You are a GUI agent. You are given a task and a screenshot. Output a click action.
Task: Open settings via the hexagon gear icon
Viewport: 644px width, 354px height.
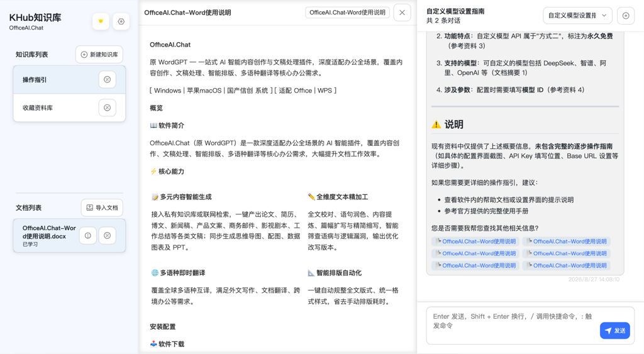coord(121,21)
